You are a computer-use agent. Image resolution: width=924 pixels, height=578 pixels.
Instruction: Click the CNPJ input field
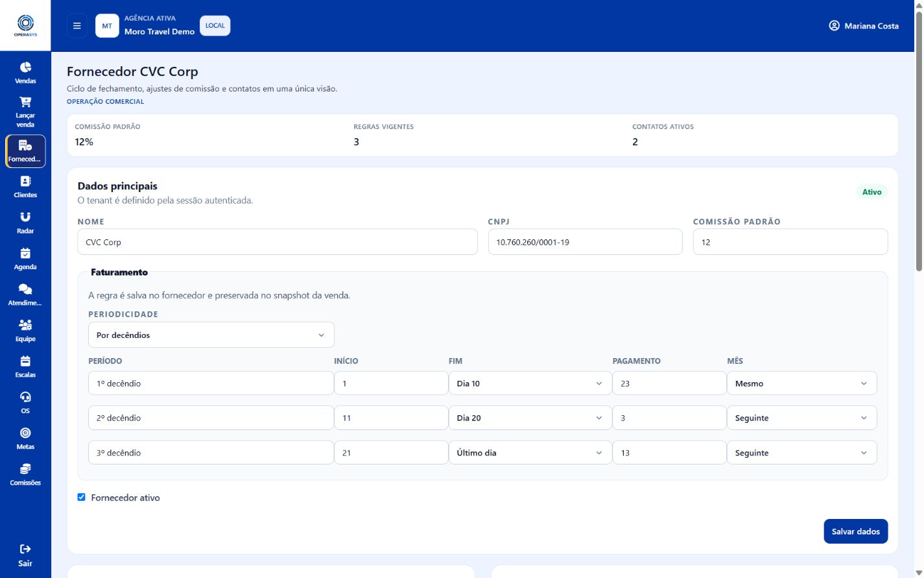(586, 242)
